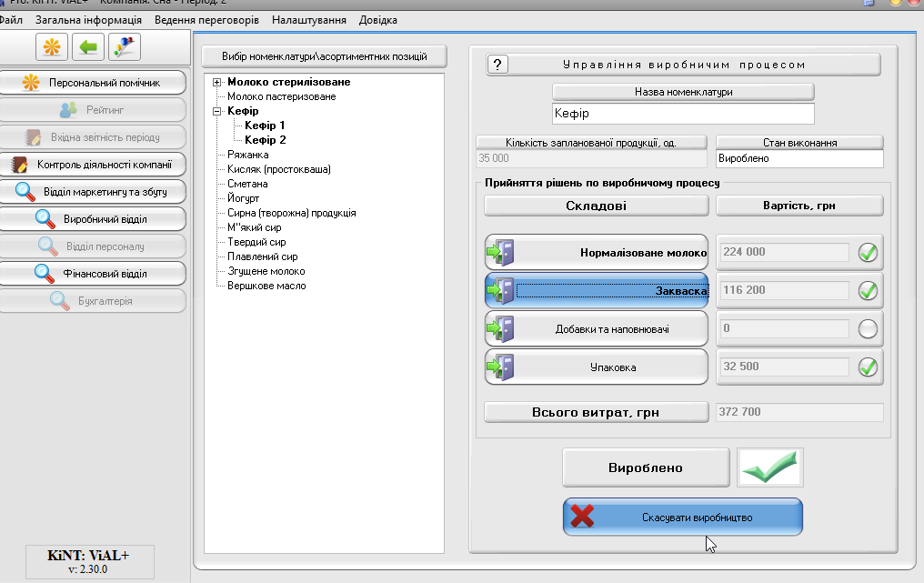Click the door icon on Закваска
Screen dimensions: 924x583
[501, 291]
